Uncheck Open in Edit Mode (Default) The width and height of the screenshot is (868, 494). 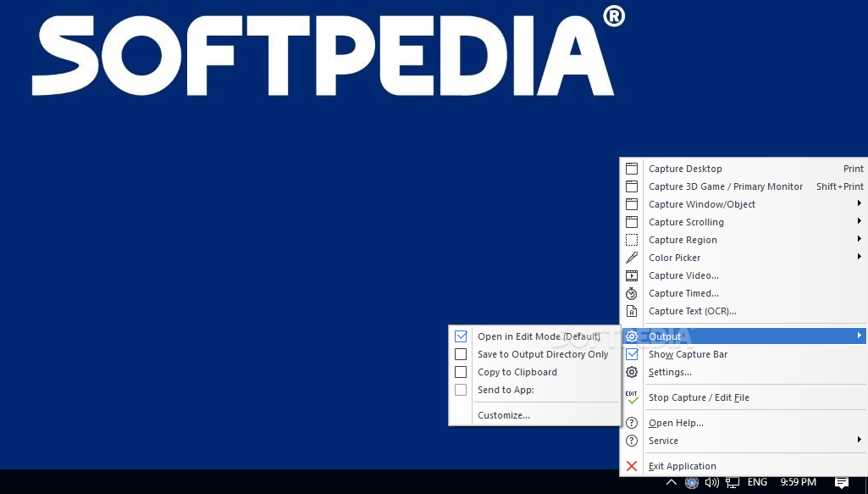coord(461,336)
